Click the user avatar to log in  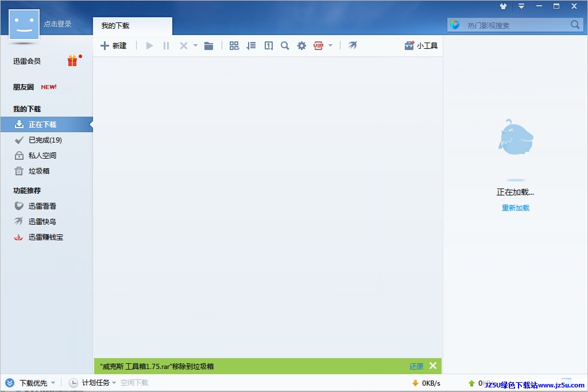click(x=24, y=25)
